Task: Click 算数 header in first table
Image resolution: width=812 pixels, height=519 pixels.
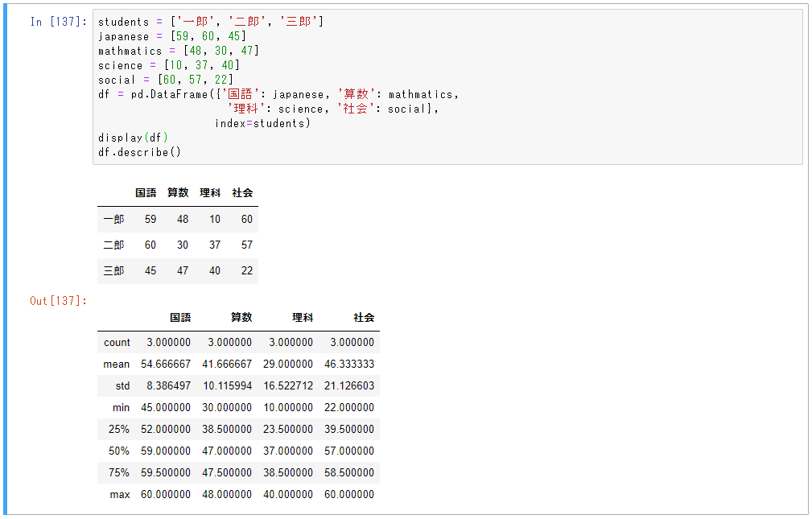Action: click(178, 192)
